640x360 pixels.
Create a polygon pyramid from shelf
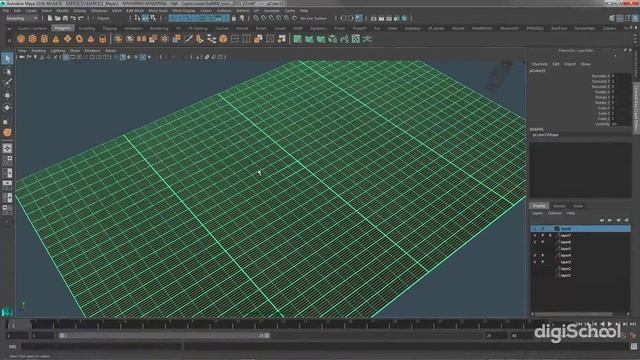pyautogui.click(x=91, y=39)
